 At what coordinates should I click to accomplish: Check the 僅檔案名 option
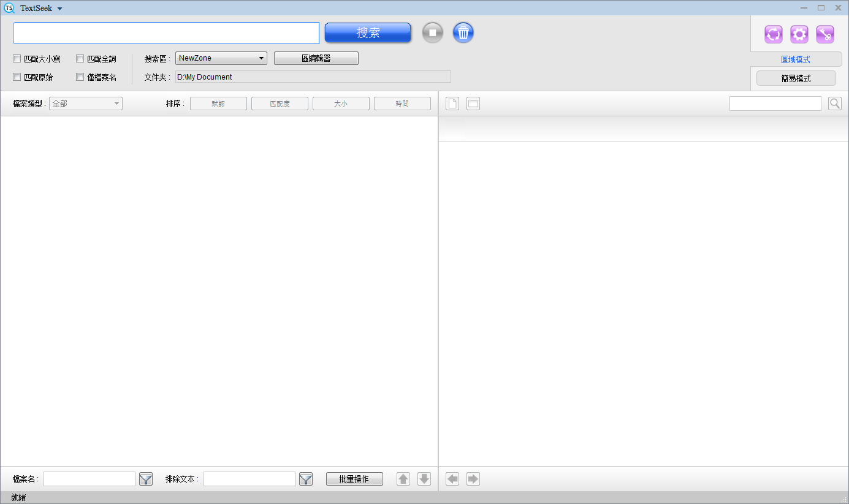pyautogui.click(x=80, y=77)
